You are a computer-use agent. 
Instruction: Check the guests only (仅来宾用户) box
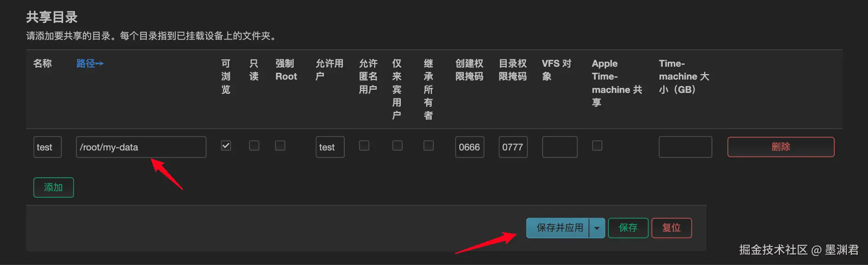point(397,146)
